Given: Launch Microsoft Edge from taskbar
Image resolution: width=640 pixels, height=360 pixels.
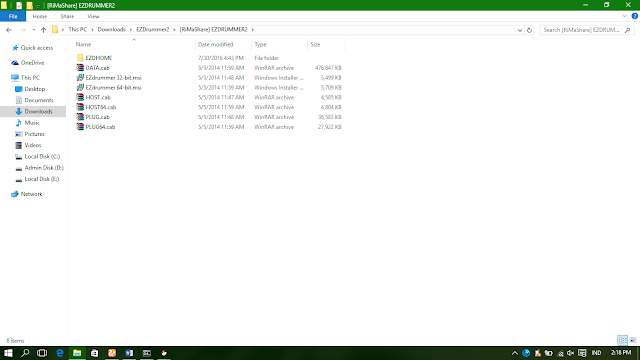Looking at the screenshot, I should pyautogui.click(x=60, y=353).
